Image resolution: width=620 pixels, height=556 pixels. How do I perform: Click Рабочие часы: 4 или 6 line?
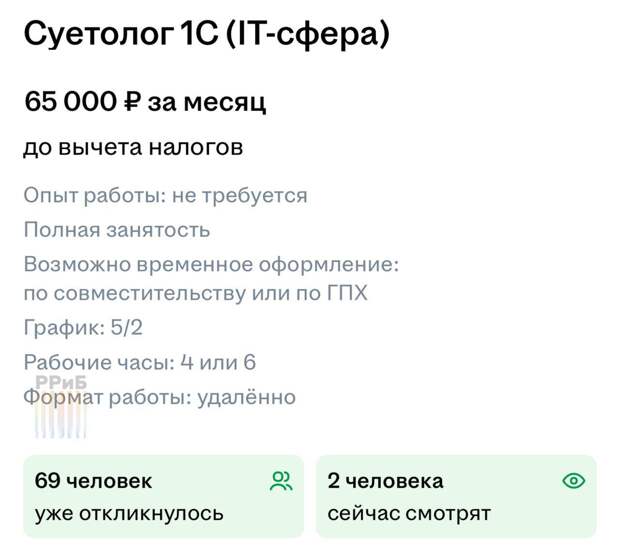point(140,362)
